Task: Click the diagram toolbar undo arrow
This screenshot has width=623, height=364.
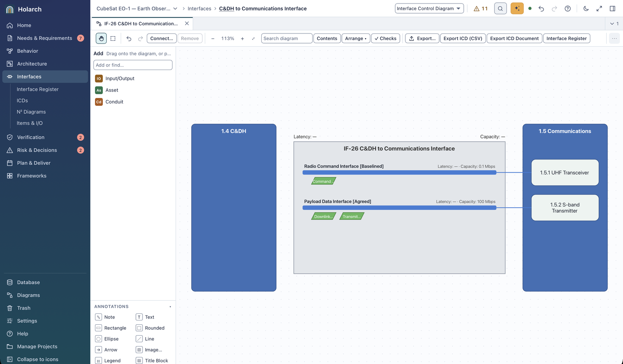Action: point(129,38)
